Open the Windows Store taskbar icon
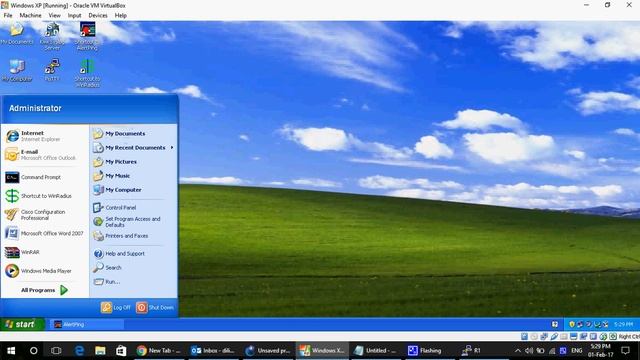The image size is (640, 360). [121, 351]
